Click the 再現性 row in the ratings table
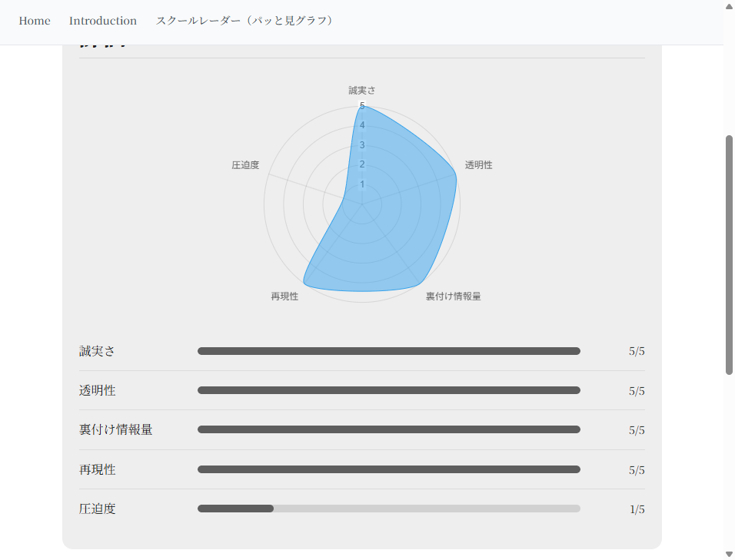735x560 pixels. 98,469
